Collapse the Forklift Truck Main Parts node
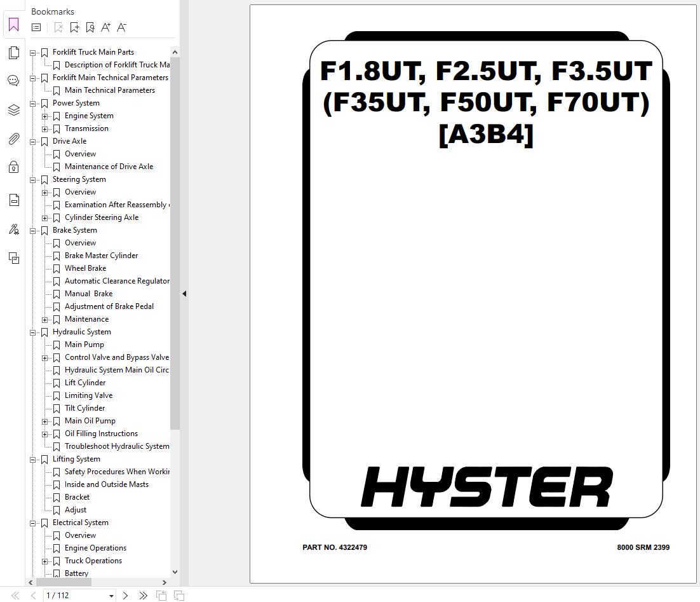700x602 pixels. [32, 53]
